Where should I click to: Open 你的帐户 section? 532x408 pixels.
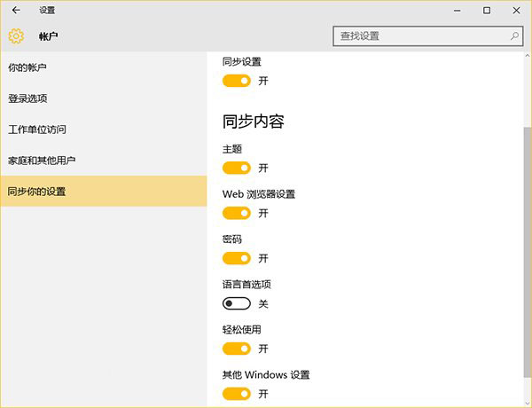[x=27, y=67]
